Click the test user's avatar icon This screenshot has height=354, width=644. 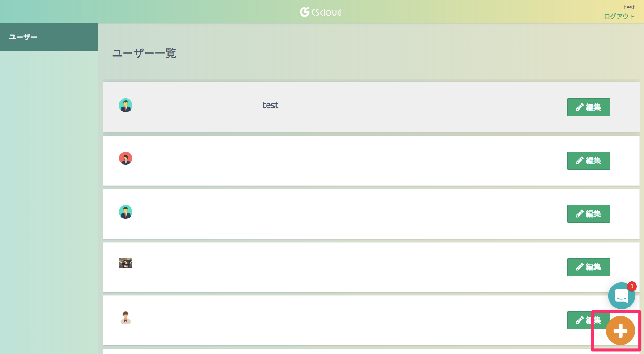click(126, 106)
